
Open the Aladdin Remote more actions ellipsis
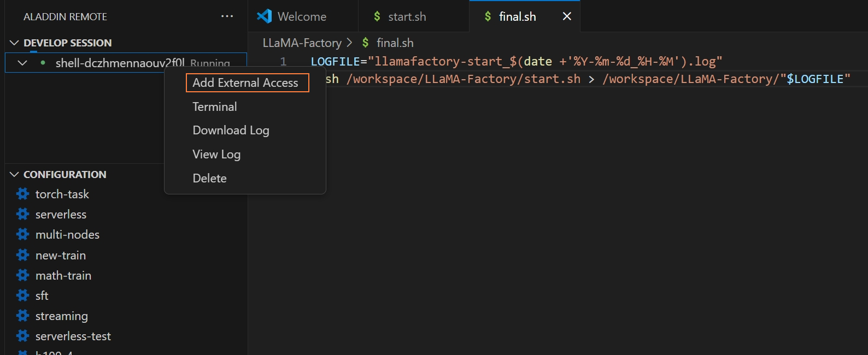(227, 16)
